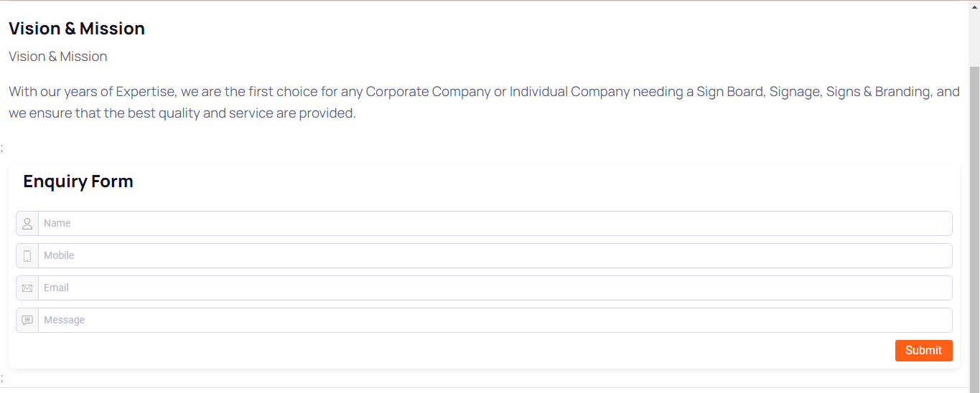Click the stray semicolon above the form
Image resolution: width=980 pixels, height=393 pixels.
[2, 148]
